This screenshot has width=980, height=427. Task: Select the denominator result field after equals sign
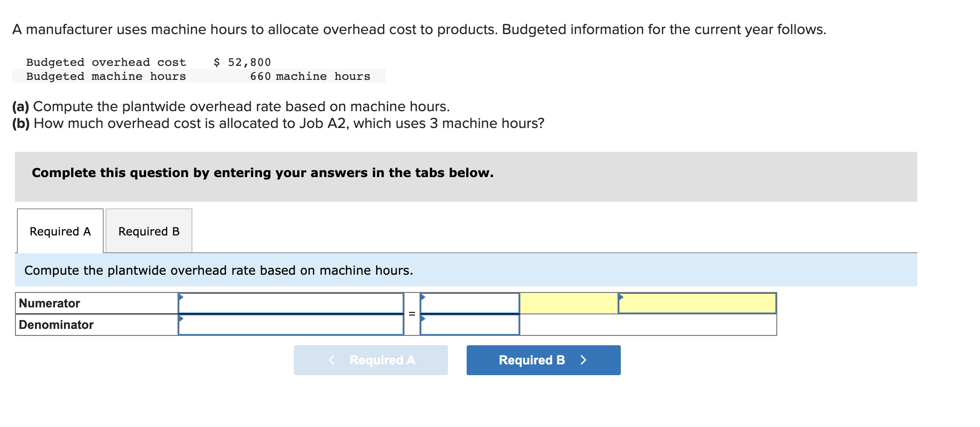point(469,324)
